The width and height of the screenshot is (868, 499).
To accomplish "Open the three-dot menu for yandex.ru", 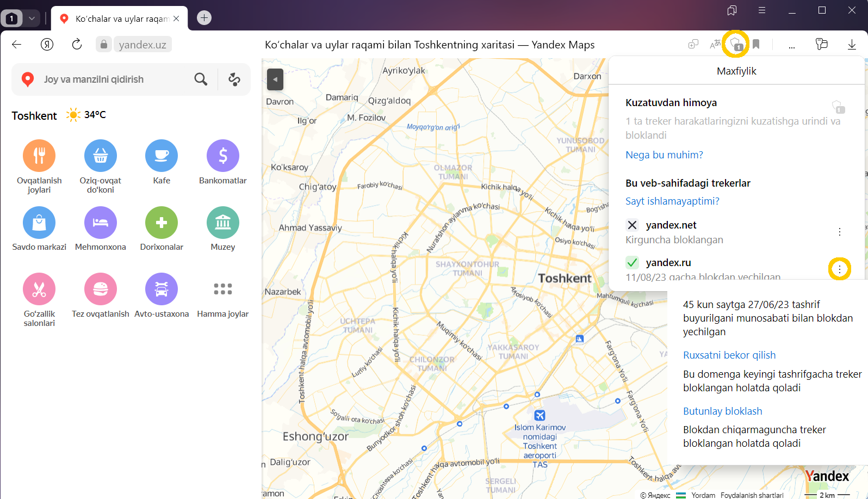I will (839, 269).
